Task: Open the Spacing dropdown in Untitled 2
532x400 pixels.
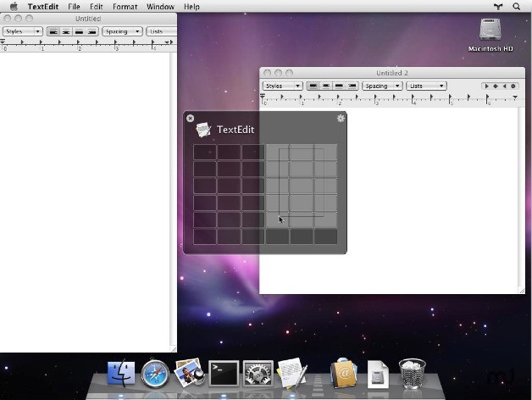Action: [x=381, y=86]
